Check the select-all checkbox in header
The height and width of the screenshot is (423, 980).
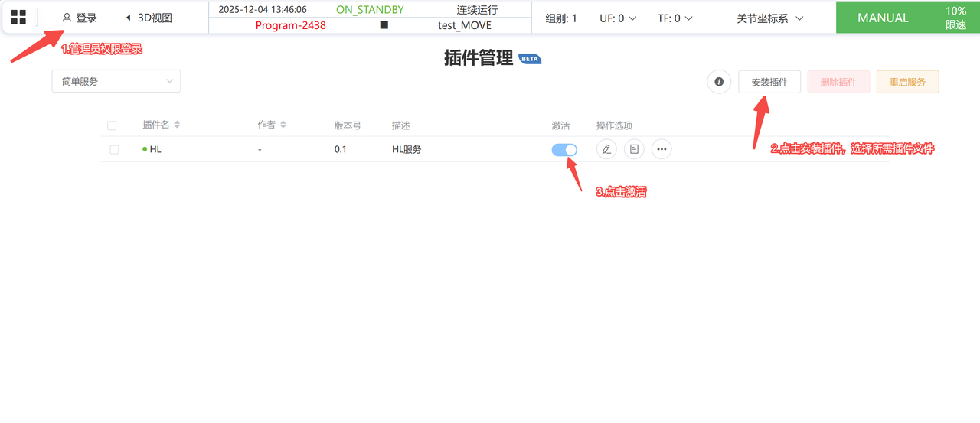112,125
